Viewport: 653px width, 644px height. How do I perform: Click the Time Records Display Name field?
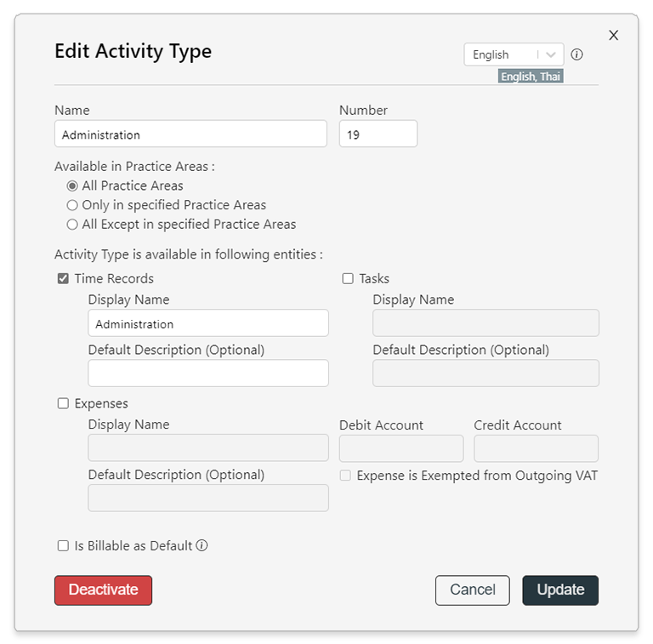pyautogui.click(x=207, y=322)
